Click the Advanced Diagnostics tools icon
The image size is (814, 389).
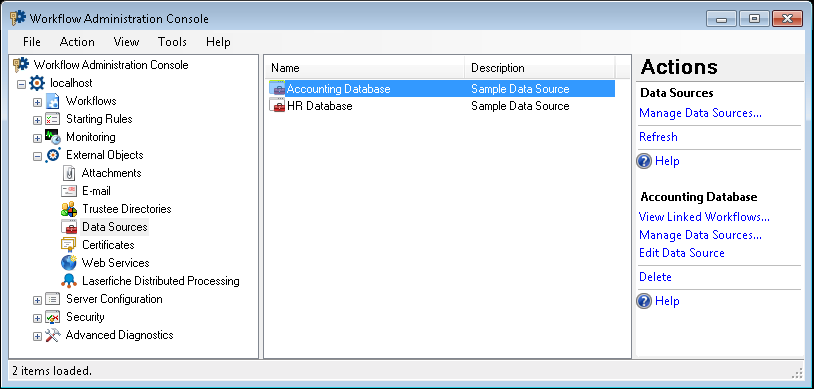(x=53, y=335)
